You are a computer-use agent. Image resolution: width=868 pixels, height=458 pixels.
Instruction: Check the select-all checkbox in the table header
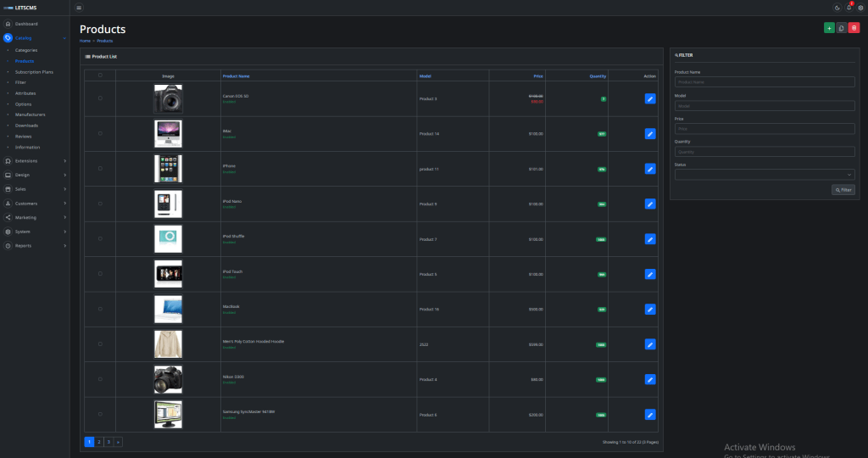pos(100,75)
